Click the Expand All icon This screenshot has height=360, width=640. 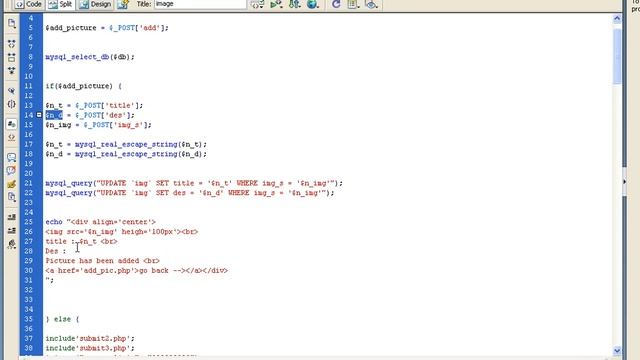click(x=11, y=71)
